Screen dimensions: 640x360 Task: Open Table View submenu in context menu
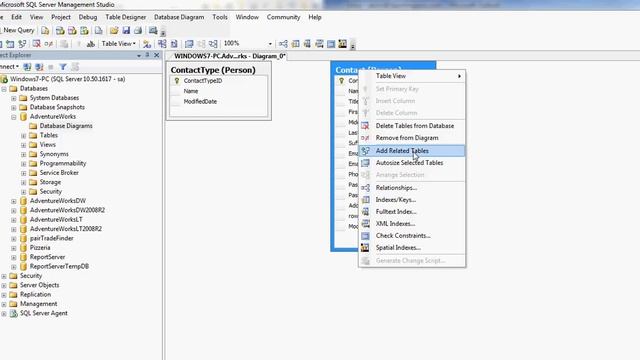click(412, 76)
